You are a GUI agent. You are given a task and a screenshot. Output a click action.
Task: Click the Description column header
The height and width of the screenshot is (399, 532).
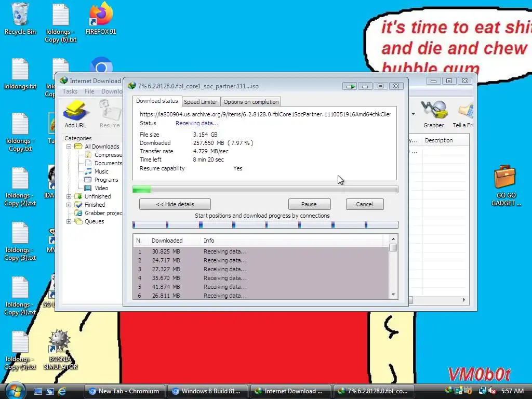(x=445, y=140)
